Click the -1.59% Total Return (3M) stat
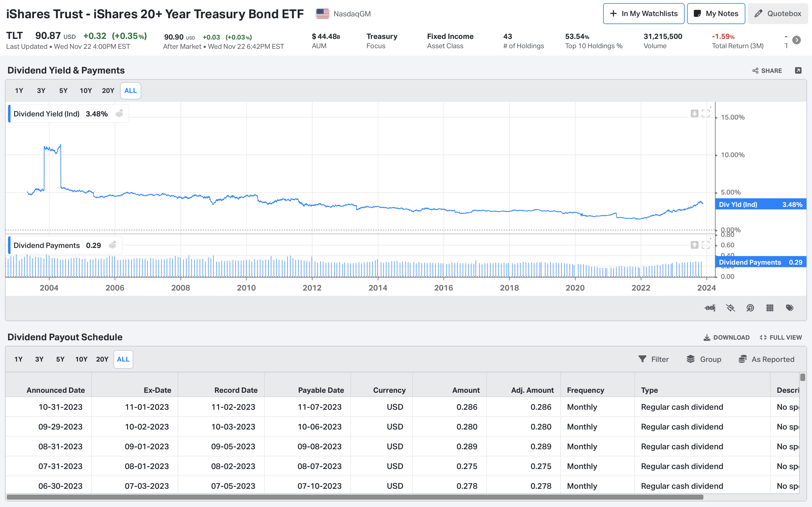812x507 pixels. coord(737,40)
